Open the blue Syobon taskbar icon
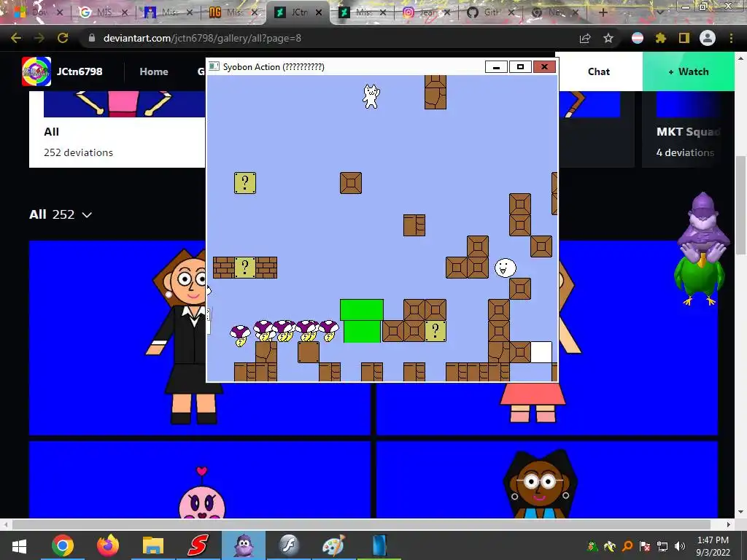Screen dimensions: 747x560 [x=379, y=545]
